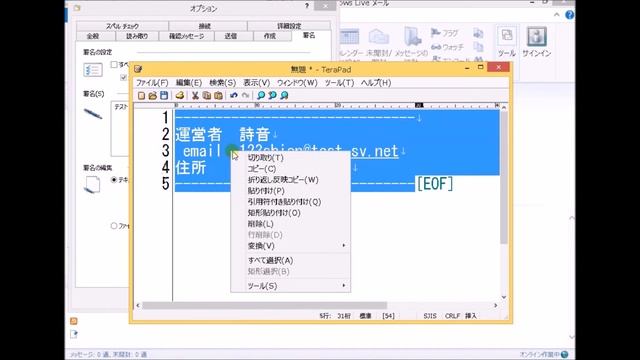This screenshot has width=640, height=360.
Task: Open the ヘルプ(H) menu in TeraPad
Action: pos(376,83)
